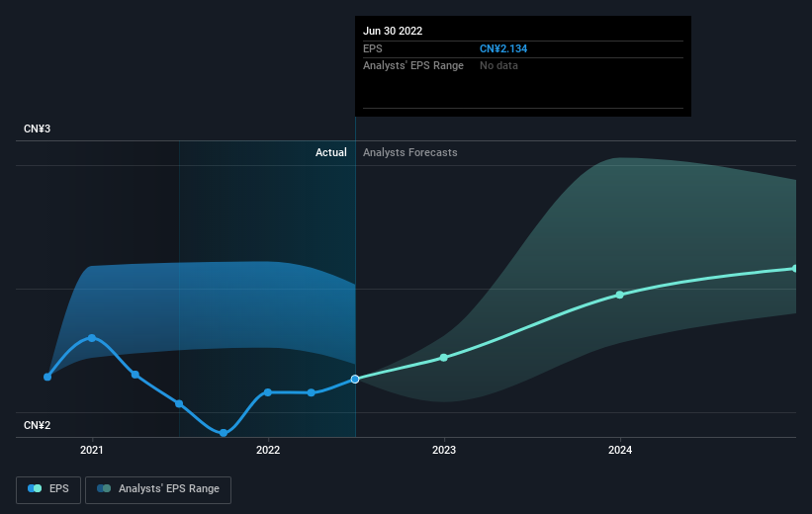The width and height of the screenshot is (812, 514).
Task: Click the EPS point at start of 2022
Action: [268, 392]
